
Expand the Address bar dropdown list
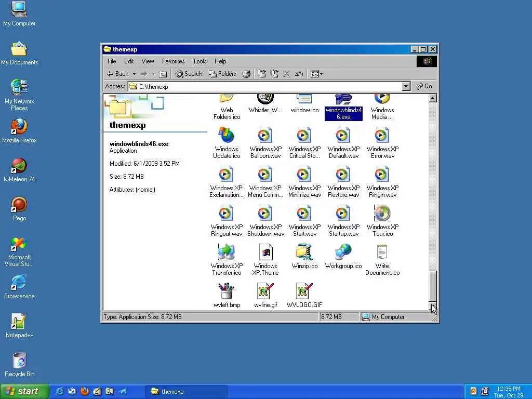406,87
